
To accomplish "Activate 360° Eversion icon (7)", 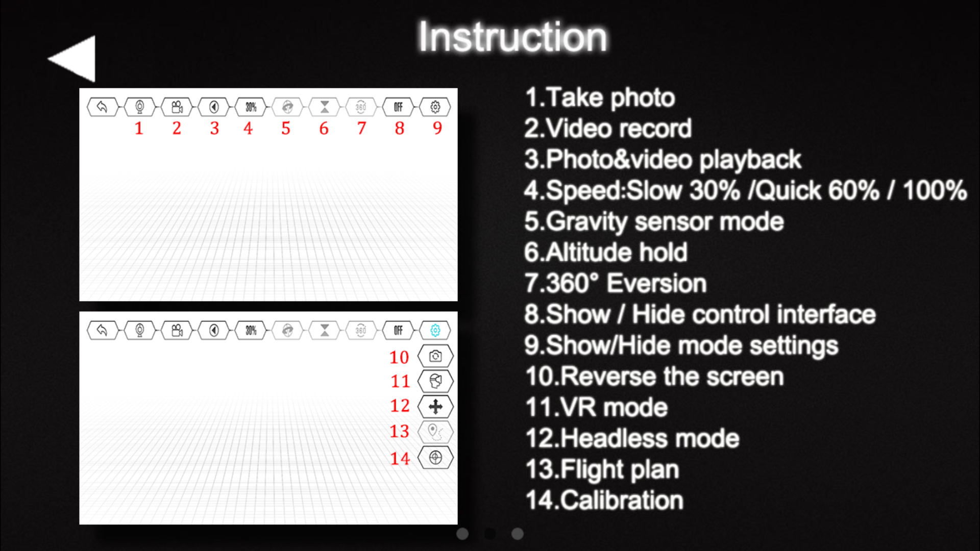I will click(x=361, y=106).
